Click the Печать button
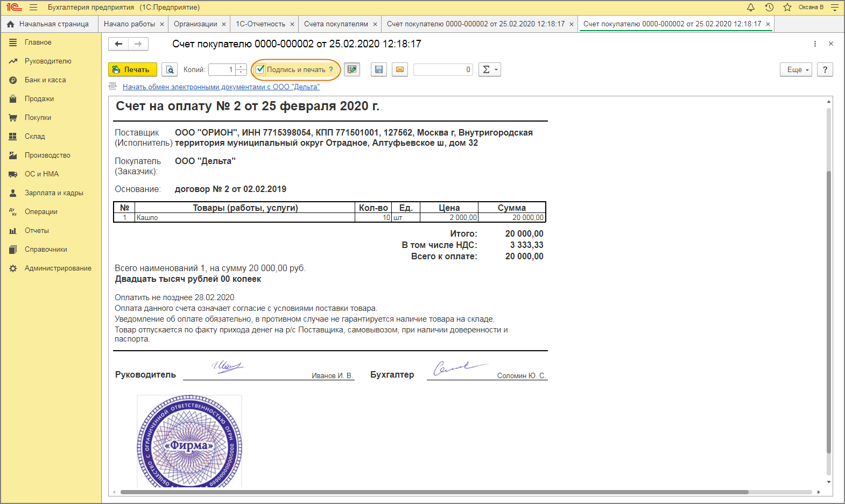Viewport: 845px width, 504px height. pos(132,69)
